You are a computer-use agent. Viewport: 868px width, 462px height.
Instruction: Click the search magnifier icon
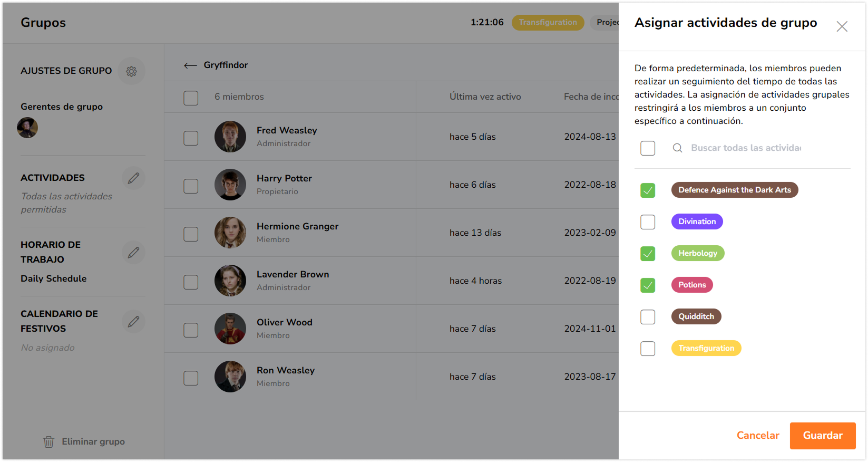pos(677,148)
